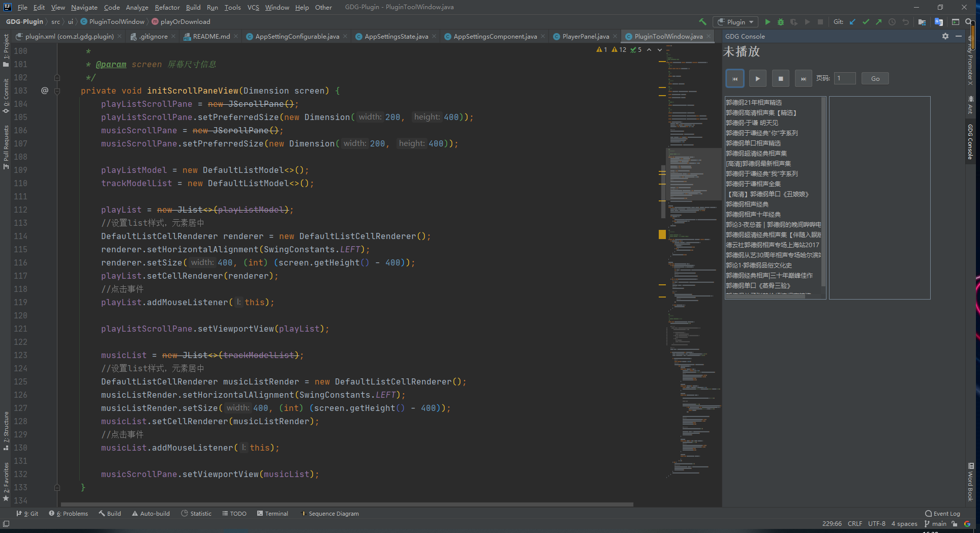Screen dimensions: 980x533
Task: Open the Navigate menu
Action: pyautogui.click(x=84, y=7)
